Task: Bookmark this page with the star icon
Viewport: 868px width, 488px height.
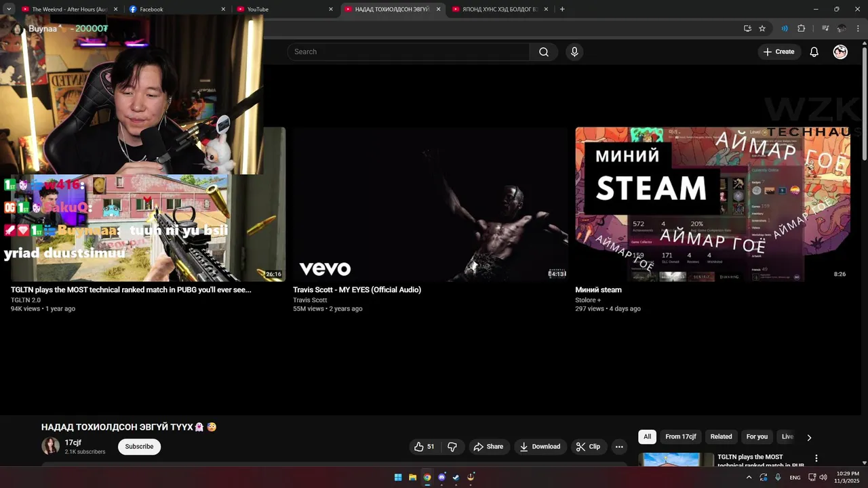Action: (762, 28)
